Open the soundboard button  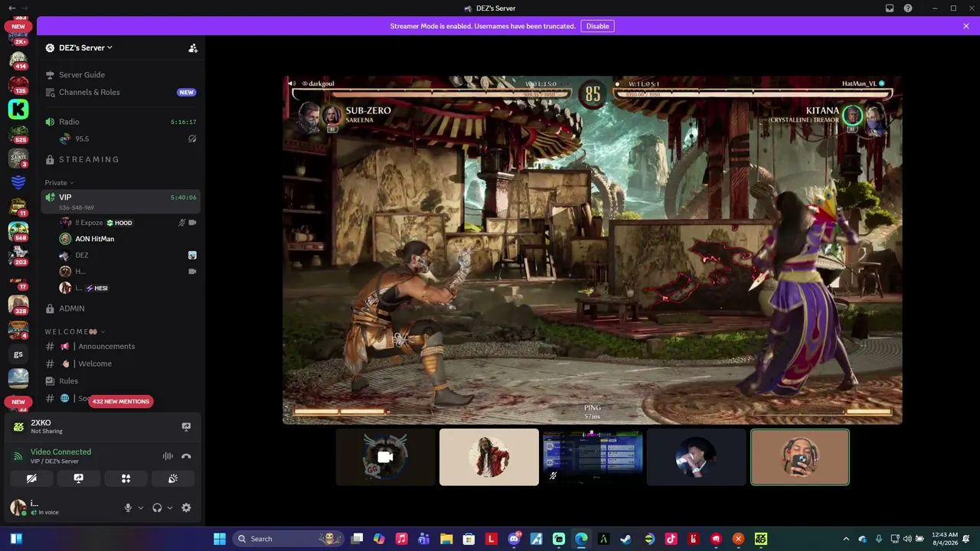173,478
